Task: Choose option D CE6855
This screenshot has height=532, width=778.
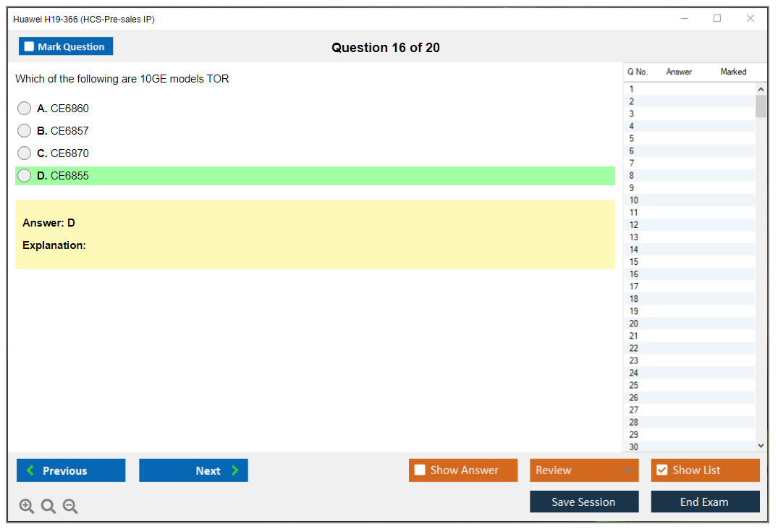Action: 25,176
